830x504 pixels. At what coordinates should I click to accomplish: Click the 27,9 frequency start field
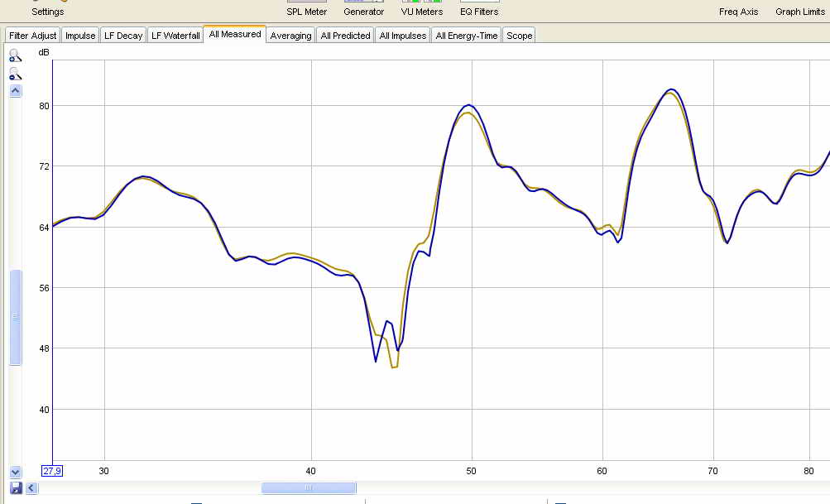coord(52,471)
